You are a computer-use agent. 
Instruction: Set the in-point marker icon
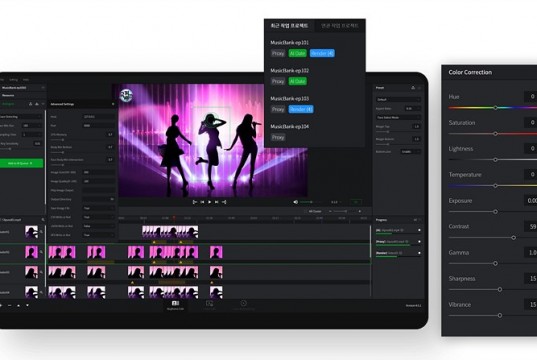pyautogui.click(x=195, y=202)
